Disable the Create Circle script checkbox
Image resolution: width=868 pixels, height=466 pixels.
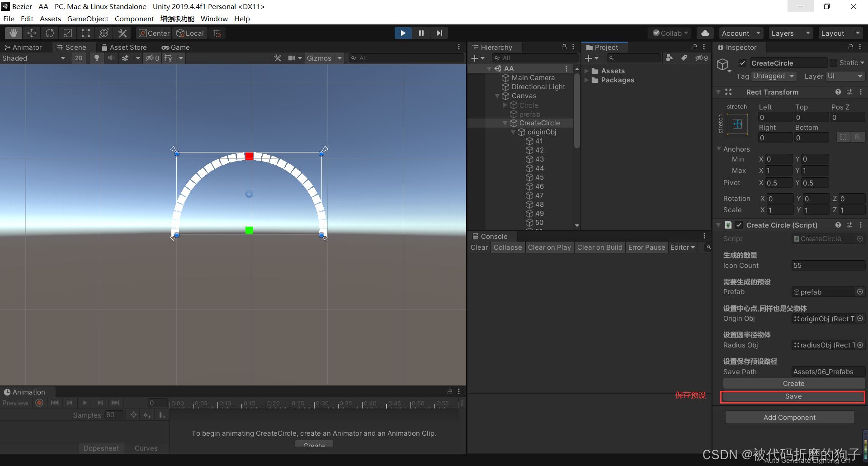pos(739,225)
